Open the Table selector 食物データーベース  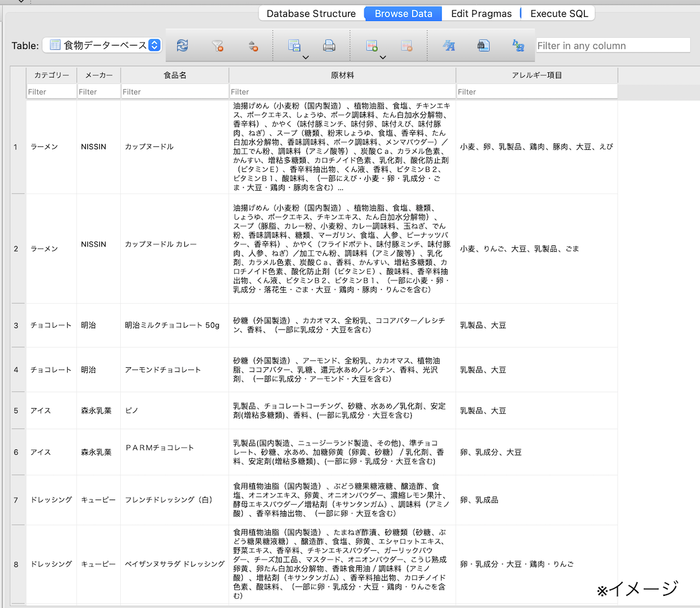coord(103,45)
